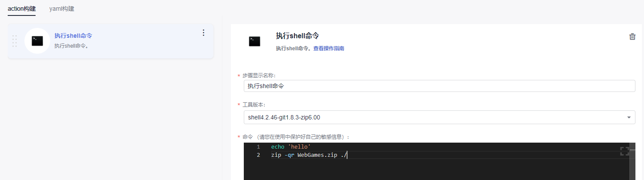Open three-dot menu on 执行shell命令 step
The width and height of the screenshot is (644, 180).
click(x=204, y=33)
